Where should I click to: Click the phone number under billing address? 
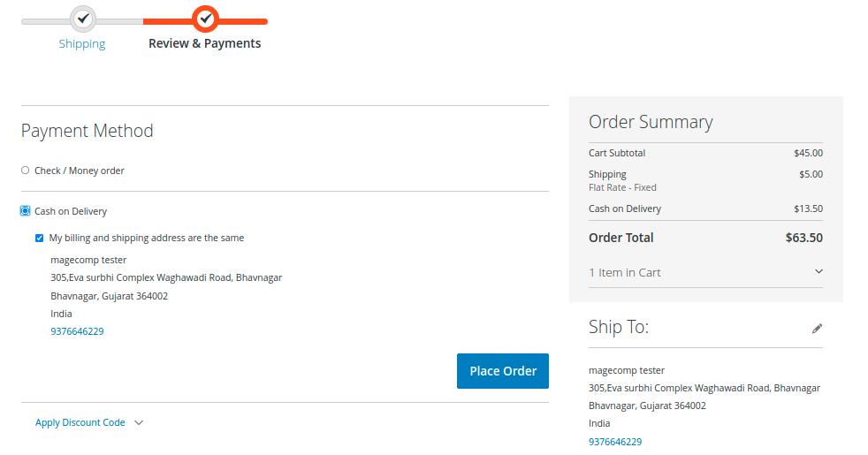[77, 331]
